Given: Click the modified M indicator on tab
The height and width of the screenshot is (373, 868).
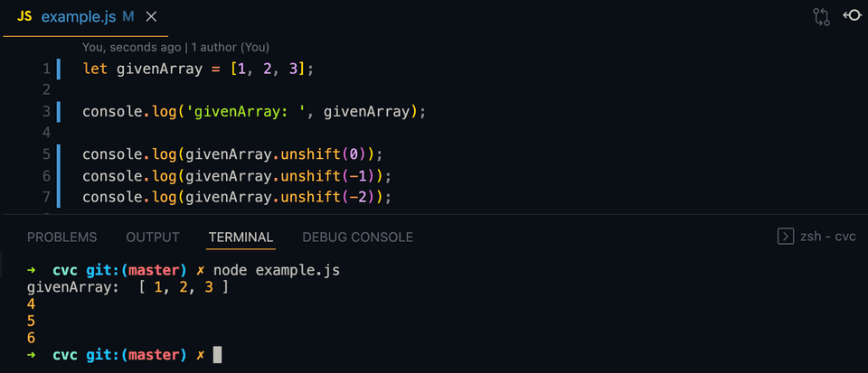Looking at the screenshot, I should 128,17.
